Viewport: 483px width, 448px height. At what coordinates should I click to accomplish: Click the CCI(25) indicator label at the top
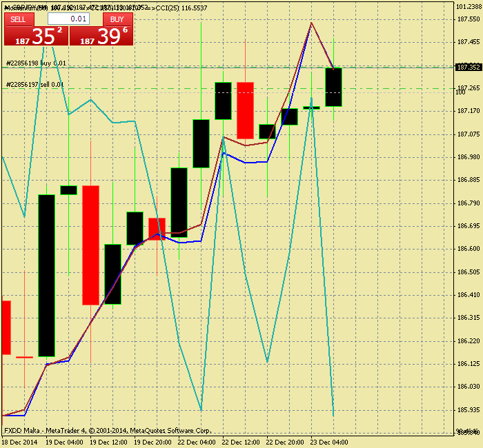coord(181,7)
